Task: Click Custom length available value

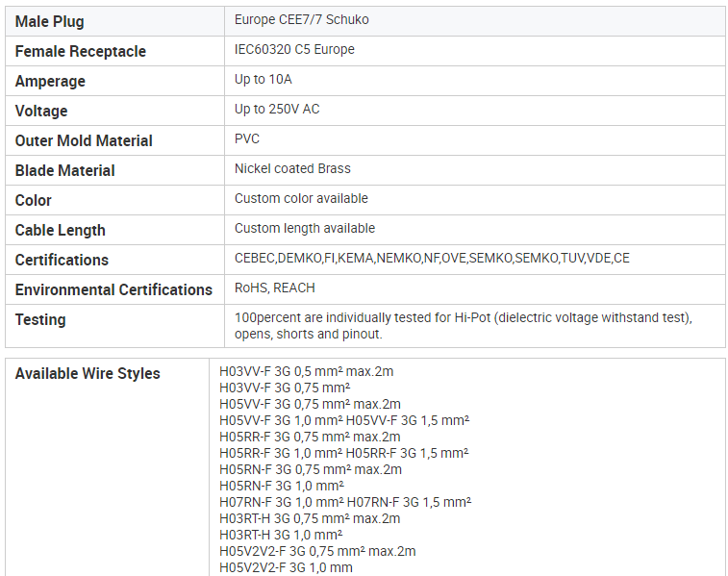Action: (x=305, y=228)
